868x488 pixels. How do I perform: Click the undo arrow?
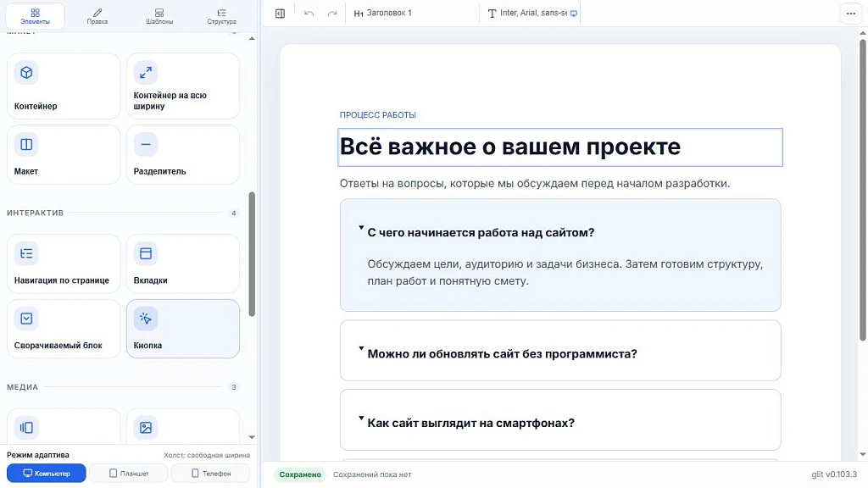tap(309, 14)
